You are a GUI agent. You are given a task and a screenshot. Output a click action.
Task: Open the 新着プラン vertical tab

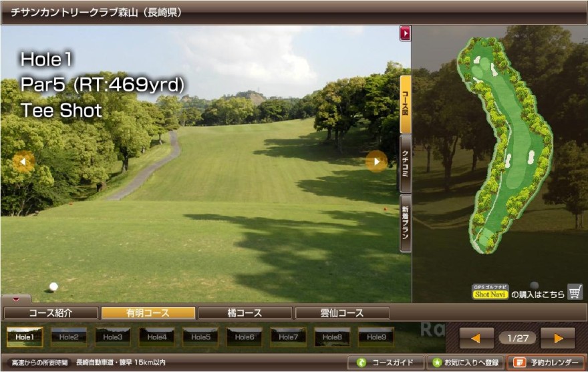point(405,223)
